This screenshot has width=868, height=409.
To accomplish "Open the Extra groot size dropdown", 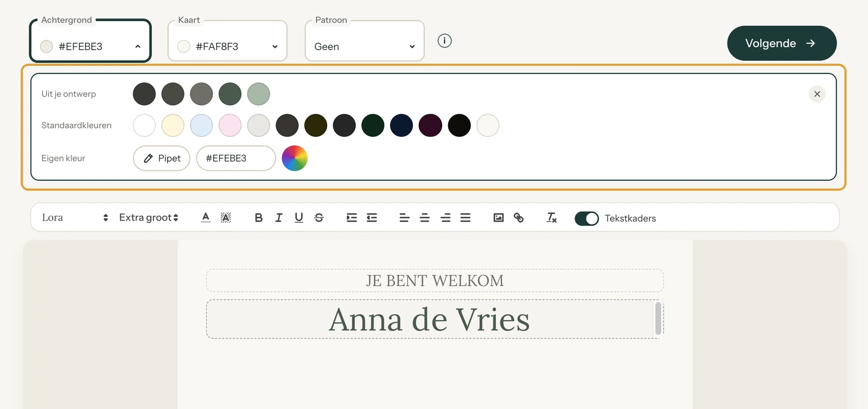I will (149, 217).
